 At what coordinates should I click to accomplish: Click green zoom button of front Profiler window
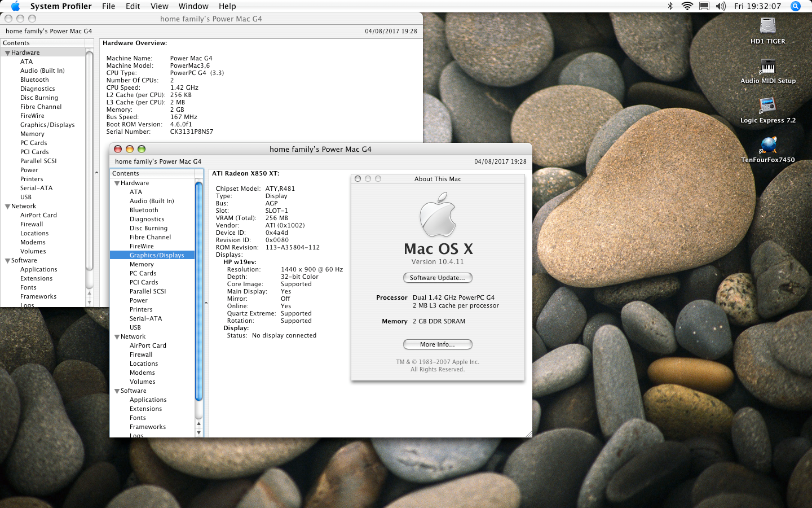[142, 149]
